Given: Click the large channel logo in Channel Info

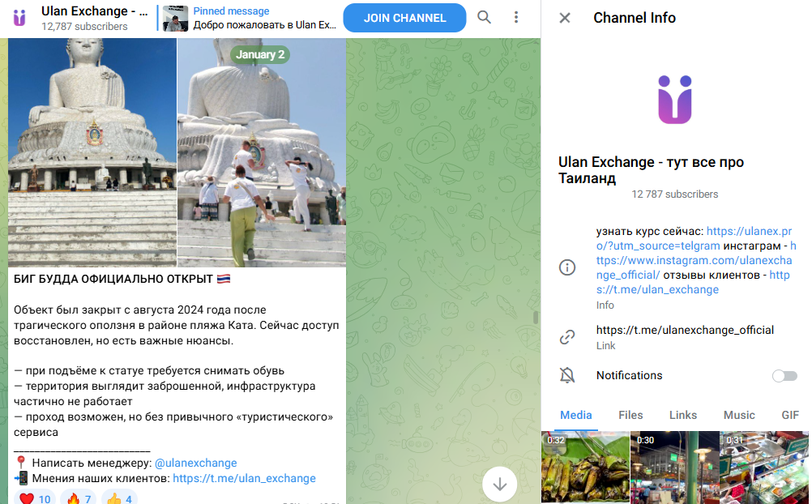Looking at the screenshot, I should pyautogui.click(x=674, y=100).
